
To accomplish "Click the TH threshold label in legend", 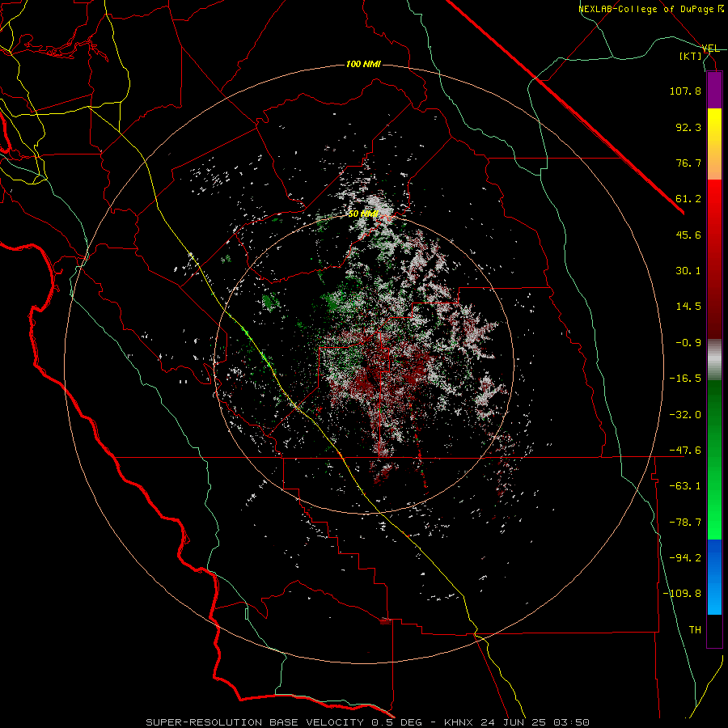I will 695,630.
